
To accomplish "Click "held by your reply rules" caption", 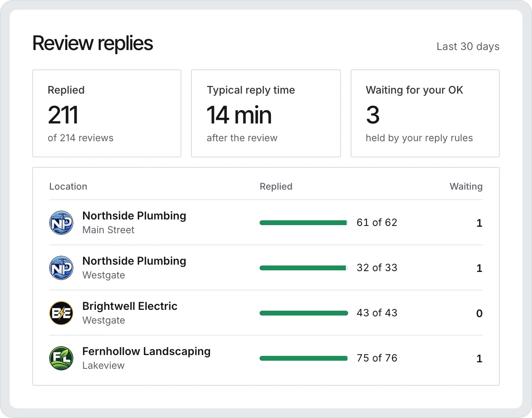I will pos(419,138).
